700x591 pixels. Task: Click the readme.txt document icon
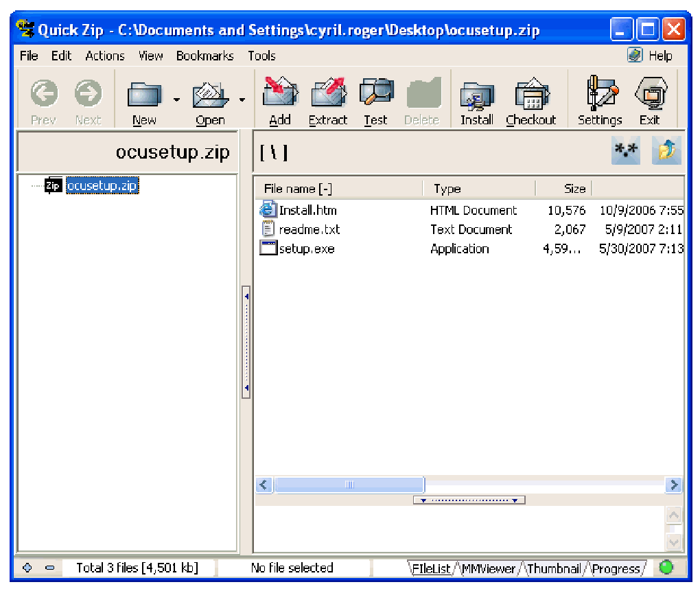268,229
